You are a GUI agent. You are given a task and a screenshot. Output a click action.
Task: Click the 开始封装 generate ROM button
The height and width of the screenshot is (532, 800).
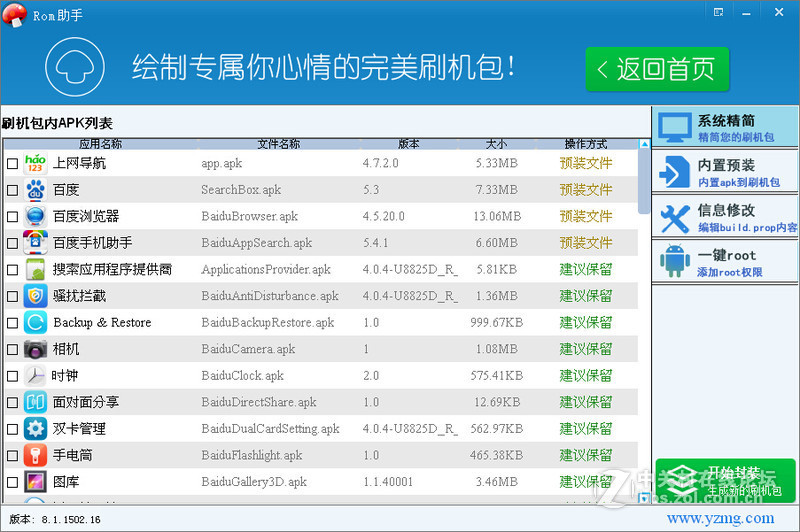pos(725,480)
